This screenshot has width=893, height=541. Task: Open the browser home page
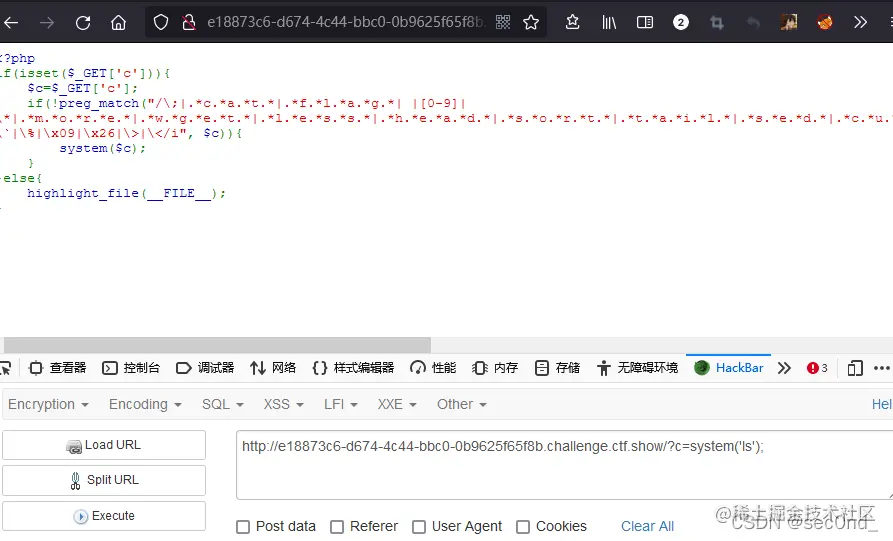click(118, 23)
